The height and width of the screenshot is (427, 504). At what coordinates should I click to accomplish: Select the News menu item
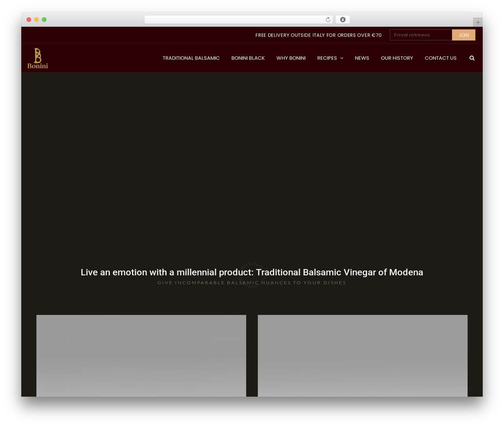click(362, 58)
